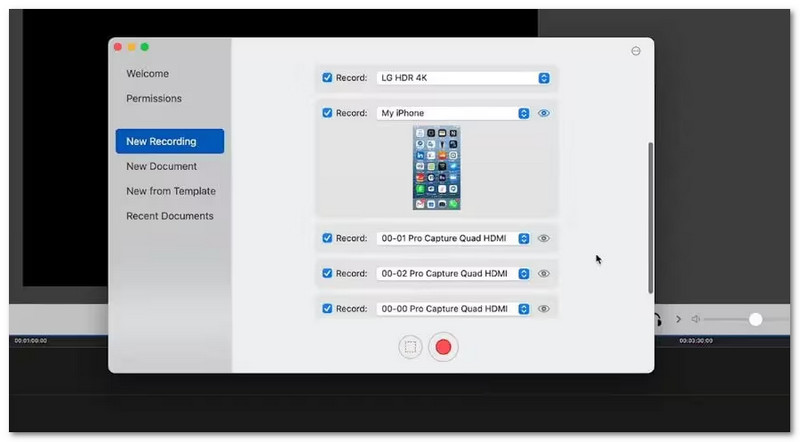Uncheck Record checkbox for 00-00 Pro Capture
The image size is (800, 442).
tap(327, 308)
